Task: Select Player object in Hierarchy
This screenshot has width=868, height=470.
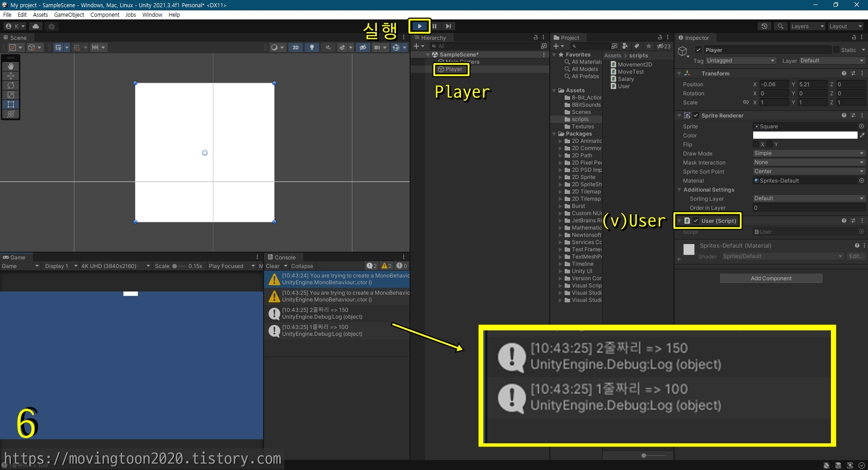Action: [x=453, y=69]
